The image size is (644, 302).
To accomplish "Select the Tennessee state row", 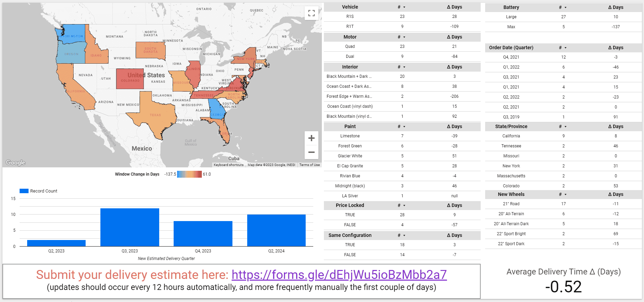I will click(564, 146).
